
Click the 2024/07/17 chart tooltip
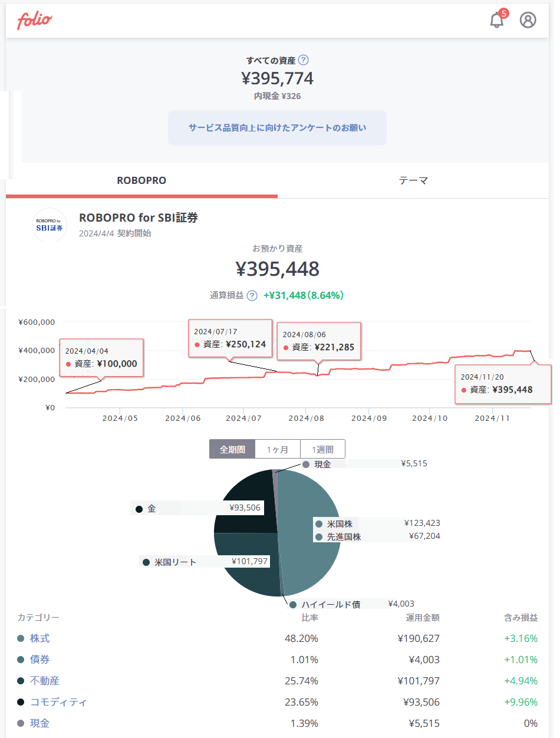pos(230,338)
